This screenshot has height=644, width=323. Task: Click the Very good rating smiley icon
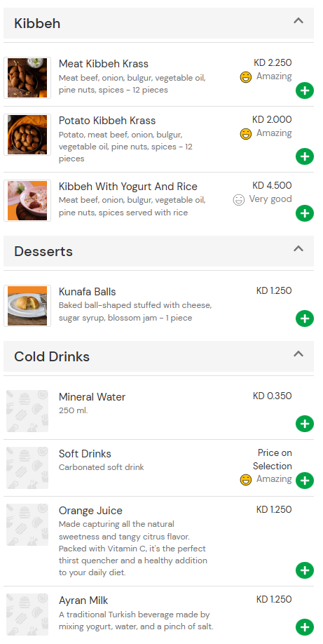[238, 200]
